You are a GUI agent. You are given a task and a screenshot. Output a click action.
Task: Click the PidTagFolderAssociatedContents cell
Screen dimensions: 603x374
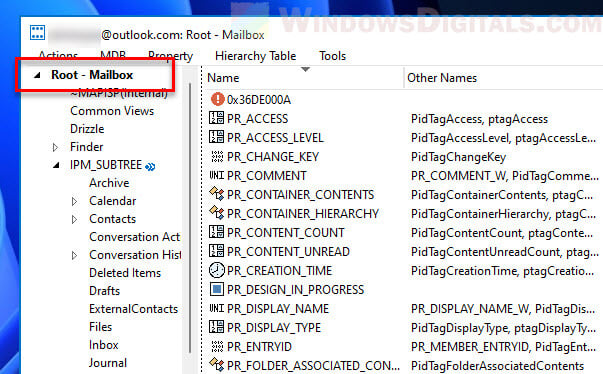pos(497,366)
